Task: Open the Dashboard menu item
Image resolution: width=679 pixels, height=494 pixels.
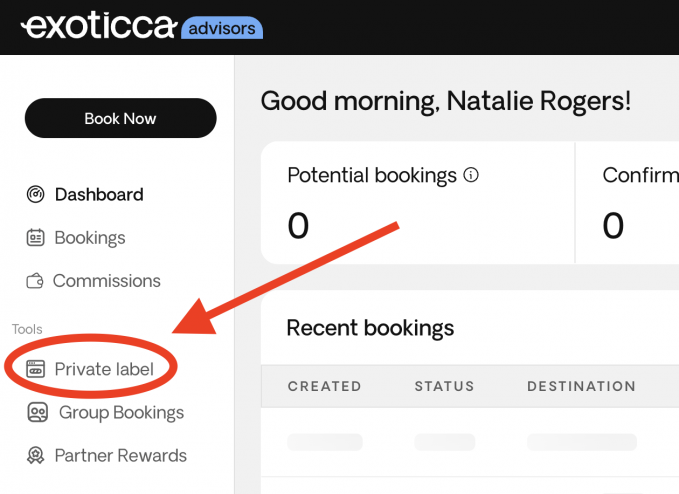Action: tap(99, 195)
